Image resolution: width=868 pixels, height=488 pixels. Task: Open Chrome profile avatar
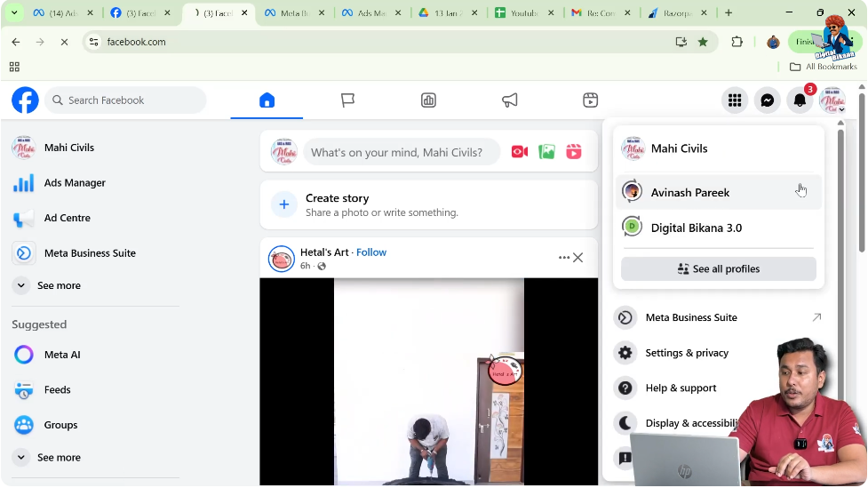pyautogui.click(x=773, y=42)
